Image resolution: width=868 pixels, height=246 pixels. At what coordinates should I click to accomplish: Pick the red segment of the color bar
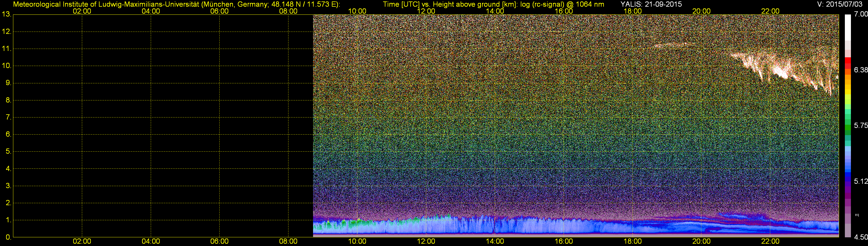(848, 60)
